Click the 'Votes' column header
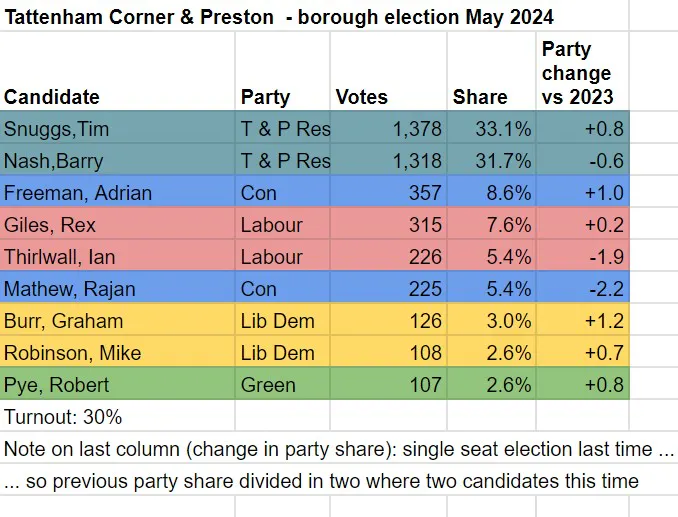This screenshot has width=678, height=517. pyautogui.click(x=362, y=97)
